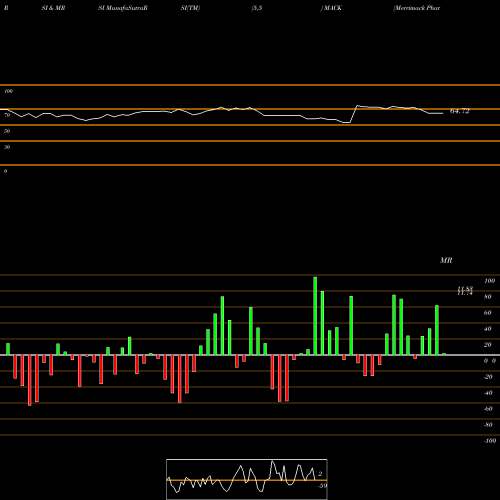Click the RSI value label 64.72
Image resolution: width=500 pixels, height=500 pixels.
coord(460,111)
